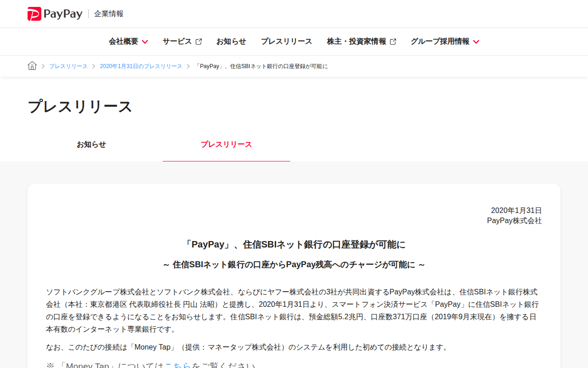Click external-link icon beside サービス

[x=198, y=42]
